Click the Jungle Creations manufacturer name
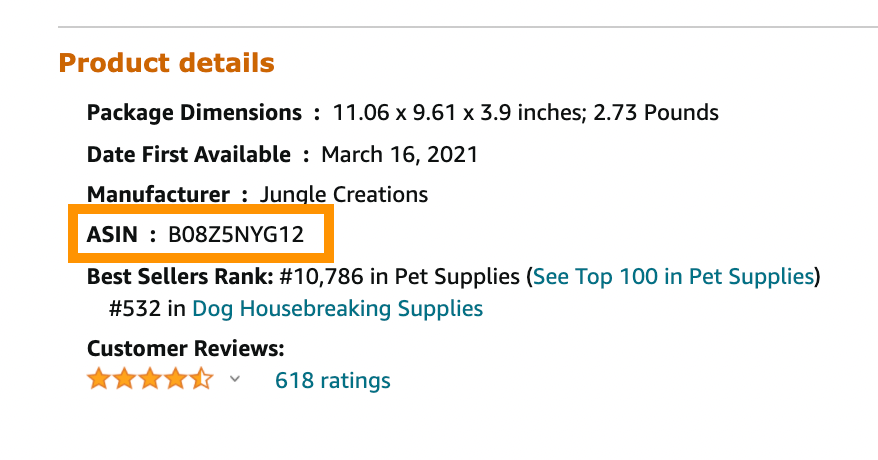Viewport: 878px width, 460px height. click(x=344, y=194)
